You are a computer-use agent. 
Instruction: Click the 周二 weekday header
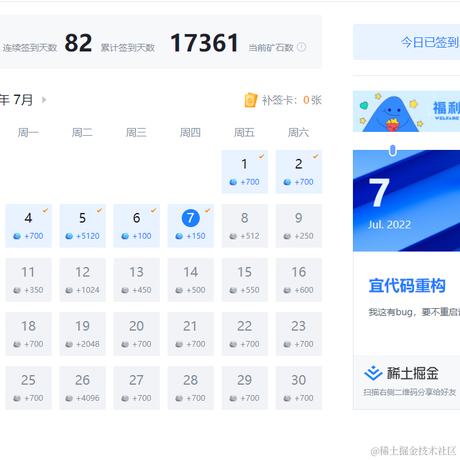click(82, 133)
